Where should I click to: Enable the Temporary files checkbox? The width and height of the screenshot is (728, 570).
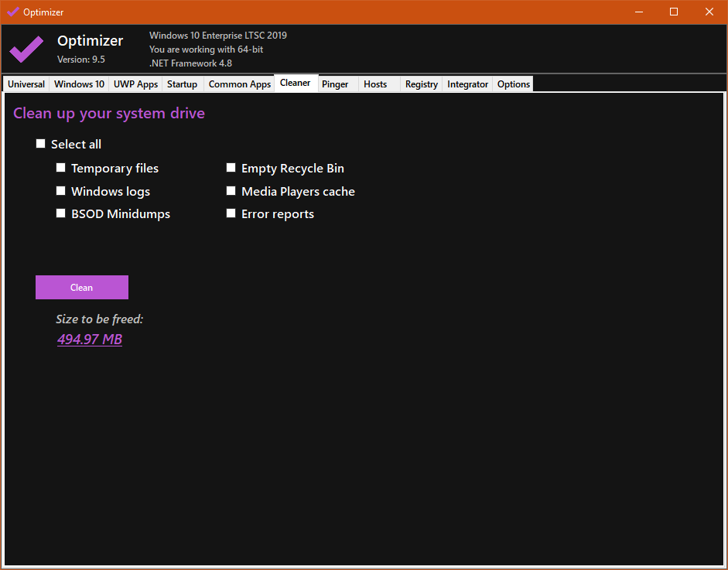pos(61,168)
